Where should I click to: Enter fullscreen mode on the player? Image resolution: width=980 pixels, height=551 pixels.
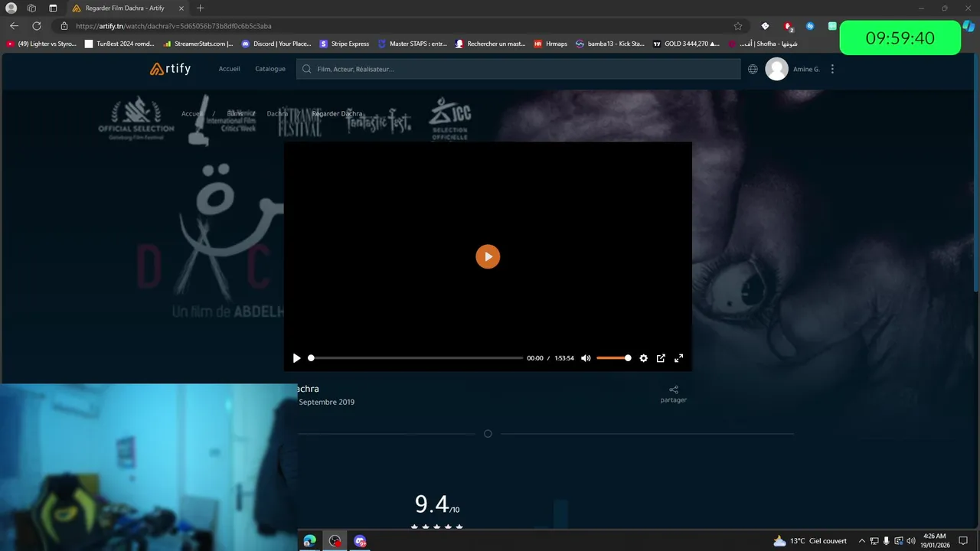coord(678,358)
